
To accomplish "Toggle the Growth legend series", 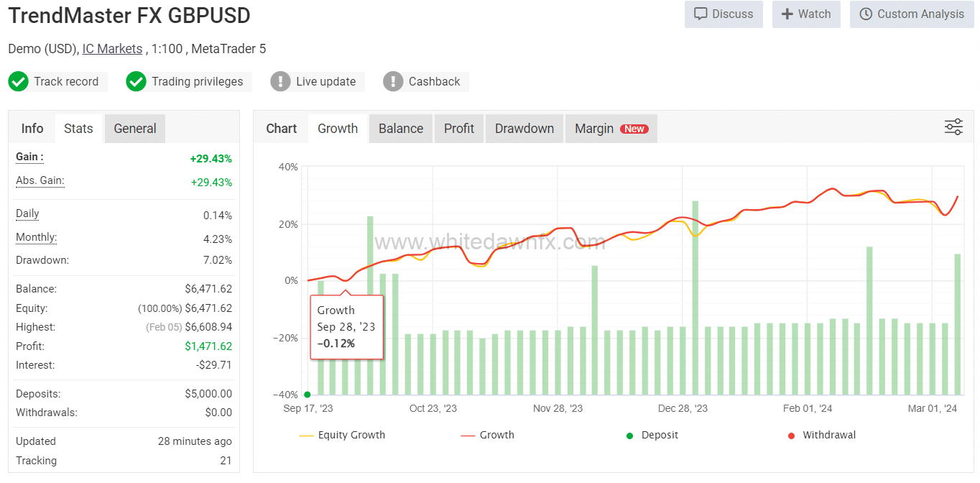I will click(488, 435).
